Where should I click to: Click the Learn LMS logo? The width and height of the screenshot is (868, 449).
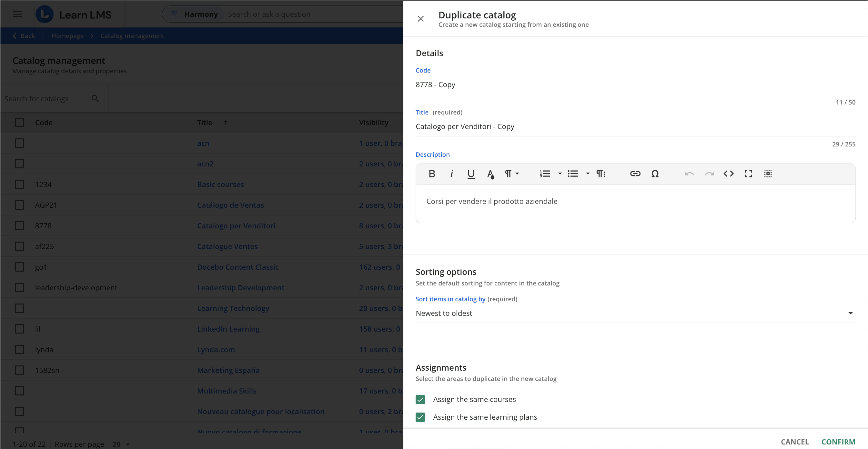74,15
